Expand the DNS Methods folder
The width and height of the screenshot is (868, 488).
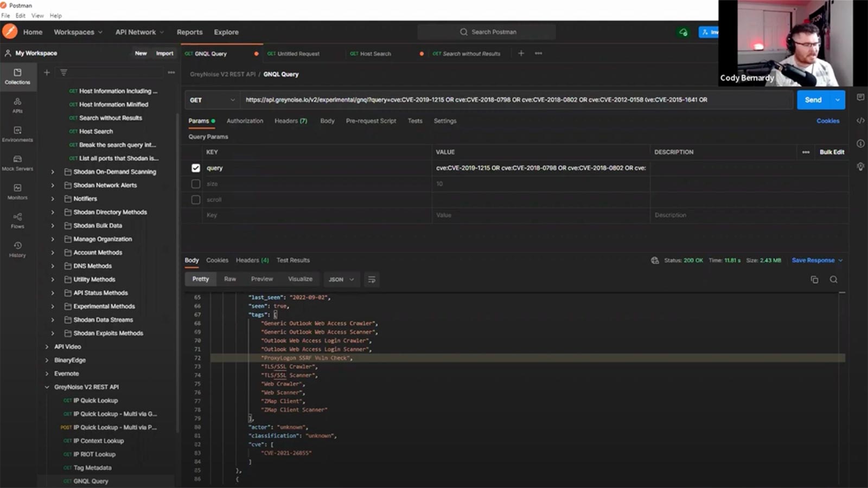coord(53,266)
